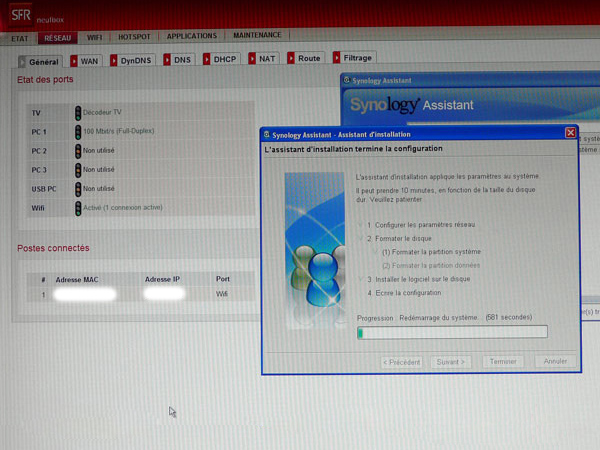The image size is (600, 450).
Task: Click the Synology Assistant background window title bar
Action: click(470, 80)
